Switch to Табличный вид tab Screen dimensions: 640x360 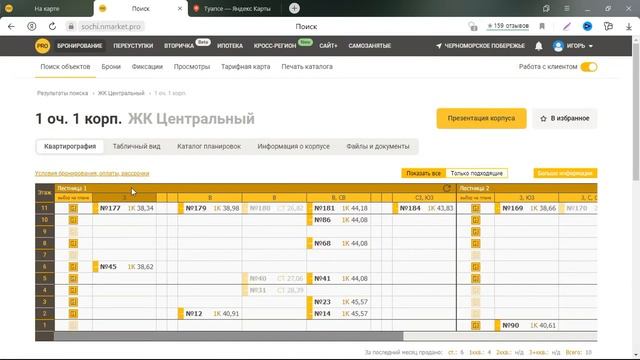136,146
